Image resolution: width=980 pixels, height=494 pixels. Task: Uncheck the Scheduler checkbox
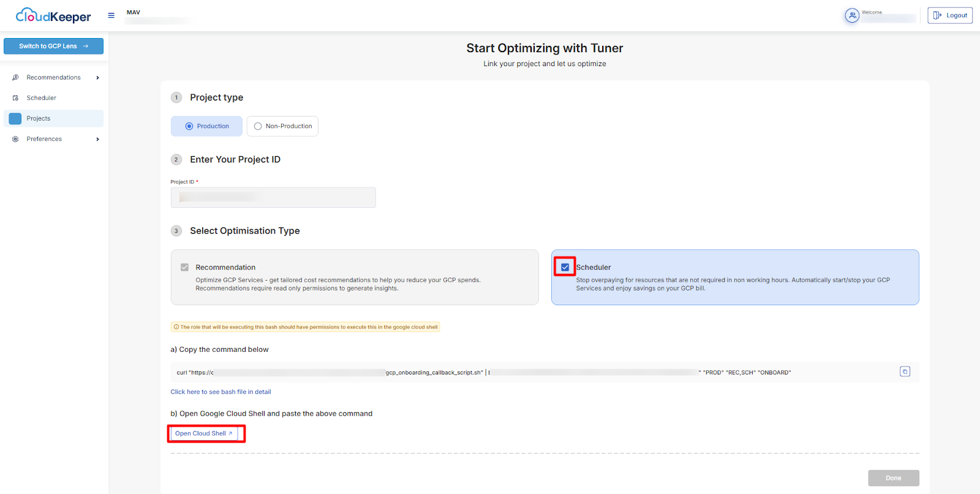(x=565, y=267)
